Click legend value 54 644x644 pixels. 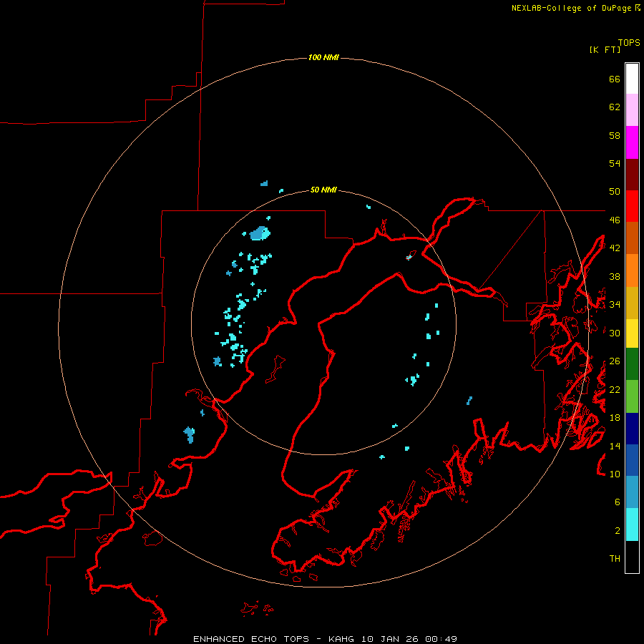(x=615, y=163)
